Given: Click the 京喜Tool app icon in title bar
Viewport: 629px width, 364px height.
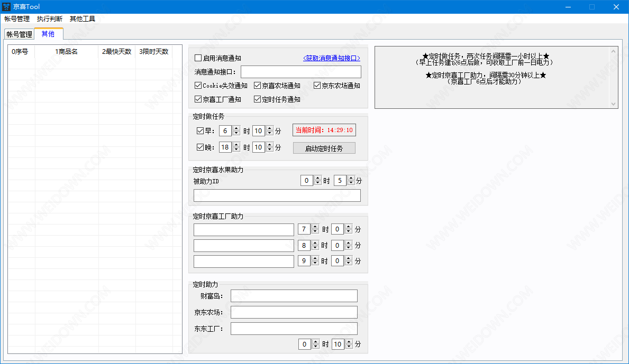Looking at the screenshot, I should click(7, 7).
